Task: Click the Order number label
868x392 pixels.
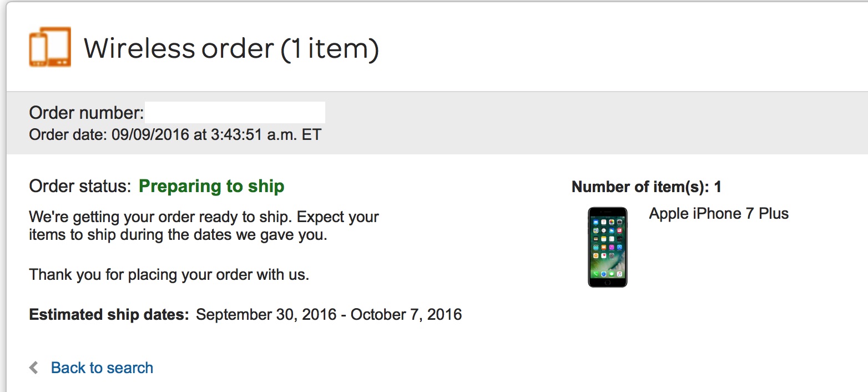Action: (87, 113)
